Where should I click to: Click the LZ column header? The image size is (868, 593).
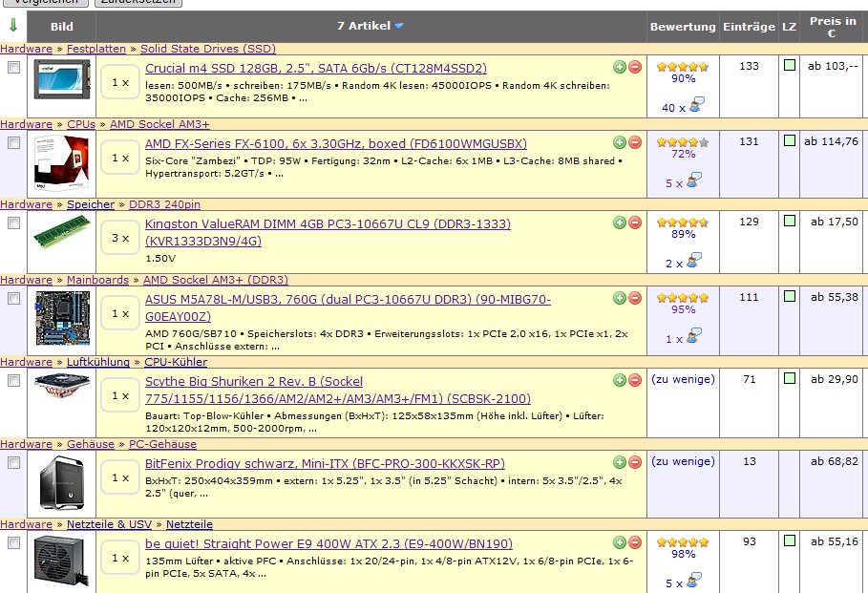[789, 27]
